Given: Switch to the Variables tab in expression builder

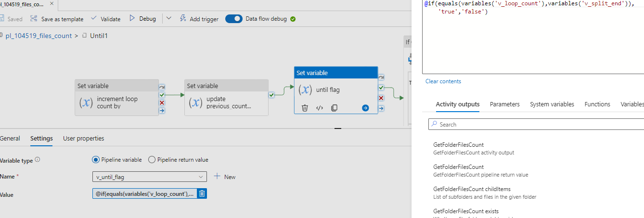Looking at the screenshot, I should [x=632, y=104].
